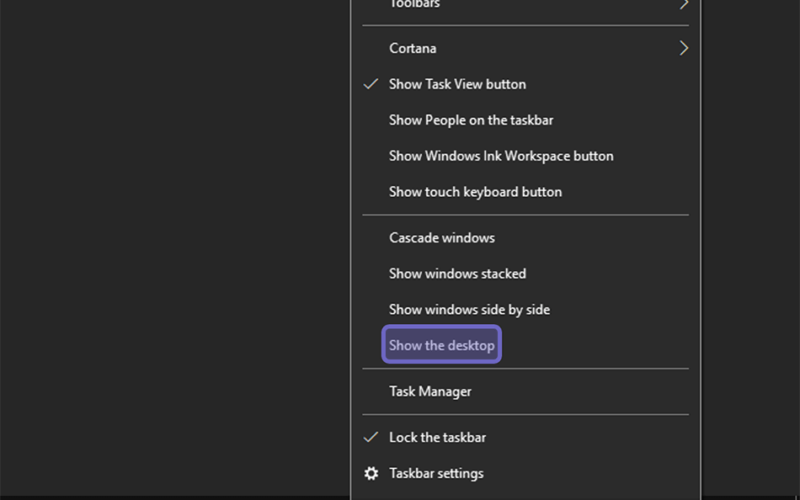The image size is (800, 500).
Task: Click dark empty area left of the menu
Action: 173,245
